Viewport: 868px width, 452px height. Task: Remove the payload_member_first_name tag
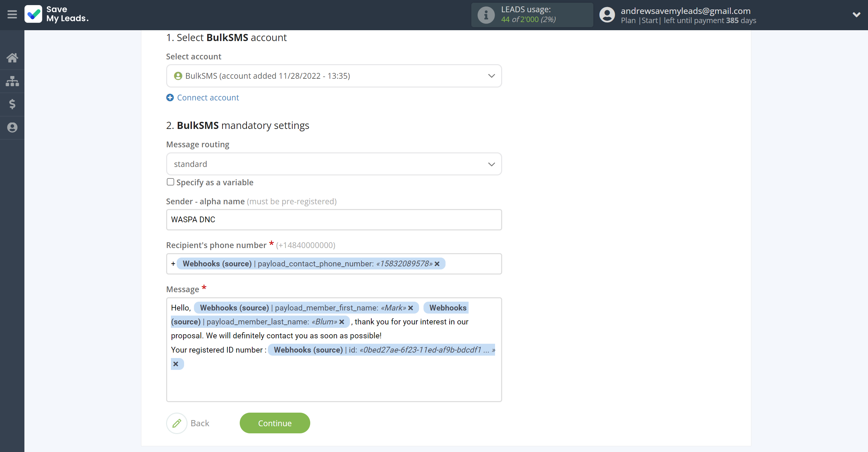pyautogui.click(x=411, y=308)
